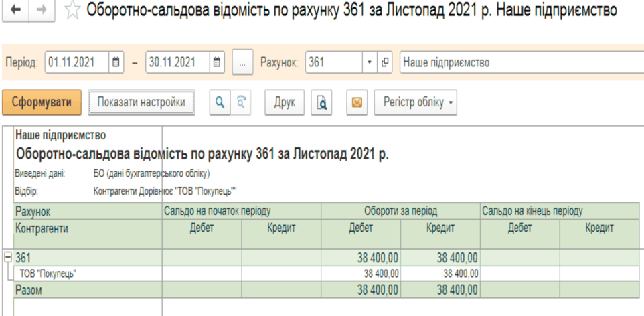
Task: Click the start date field 01.11.2021
Action: pyautogui.click(x=77, y=62)
